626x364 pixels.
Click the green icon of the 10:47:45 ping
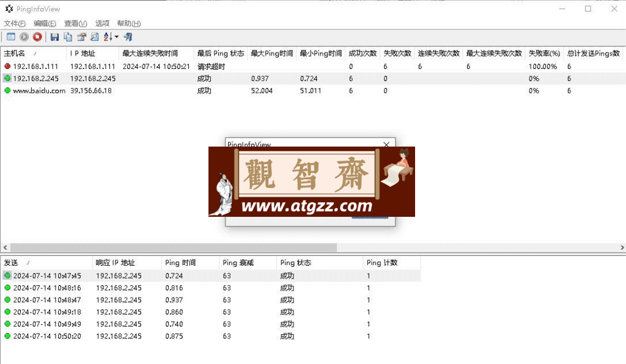[7, 275]
